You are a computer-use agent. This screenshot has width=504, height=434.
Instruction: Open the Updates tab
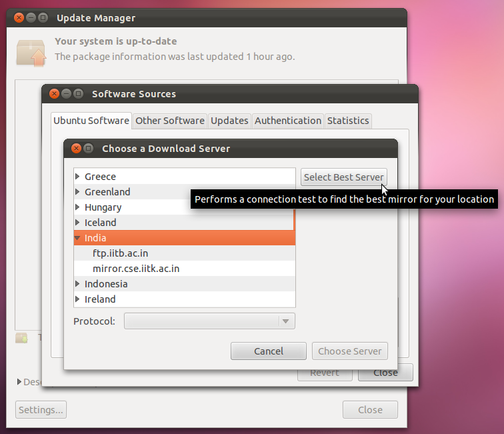(x=229, y=121)
